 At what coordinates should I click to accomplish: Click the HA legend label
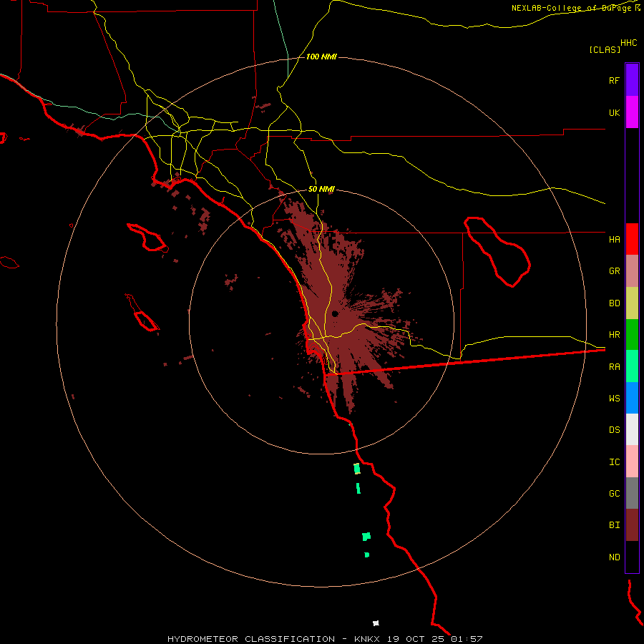click(614, 239)
